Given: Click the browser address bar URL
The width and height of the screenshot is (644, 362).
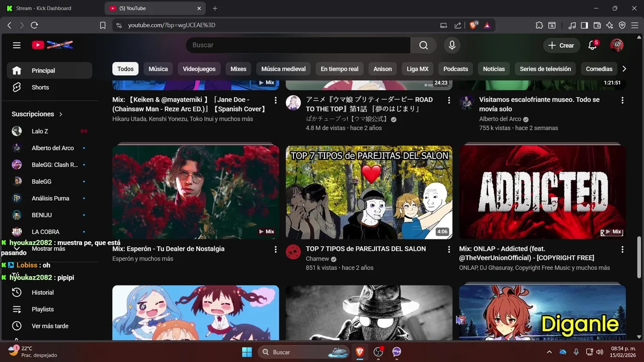Looking at the screenshot, I should click(x=172, y=25).
